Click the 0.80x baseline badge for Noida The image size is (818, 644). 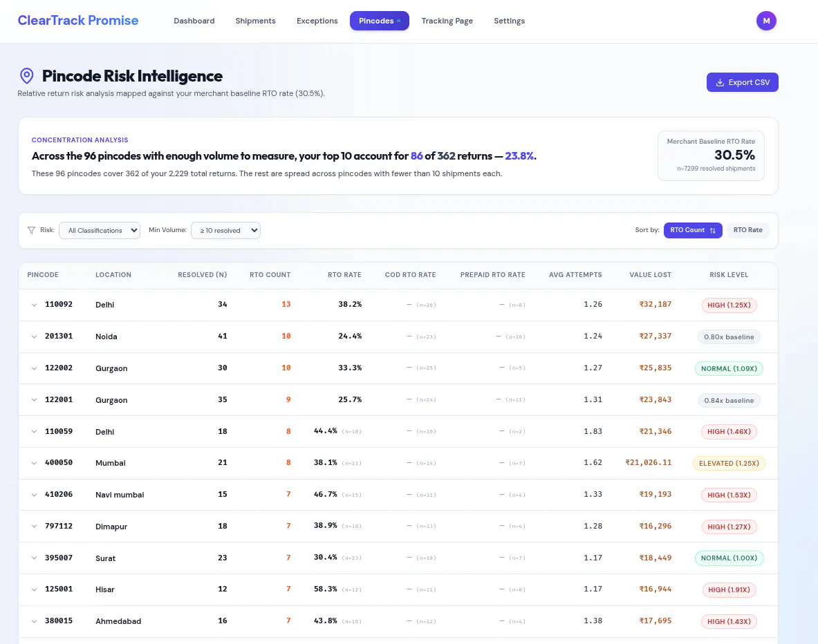click(729, 337)
